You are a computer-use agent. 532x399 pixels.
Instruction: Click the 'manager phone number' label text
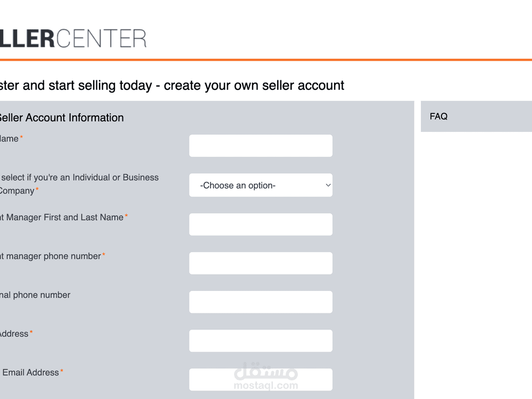[51, 256]
